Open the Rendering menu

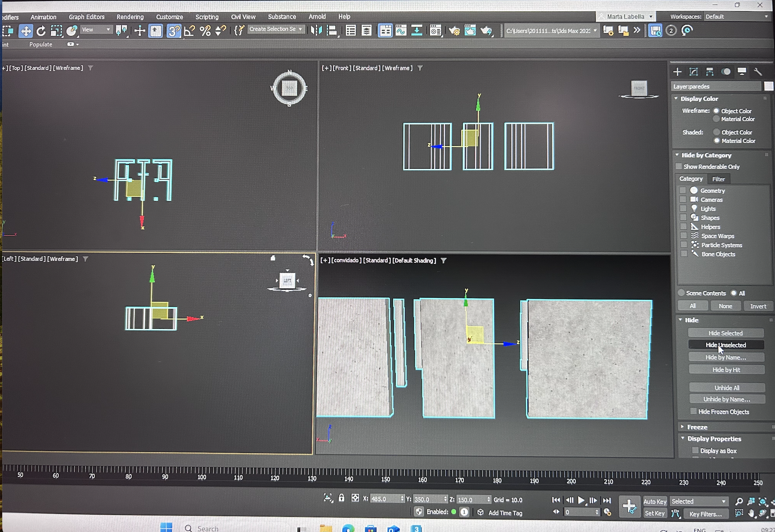tap(130, 17)
